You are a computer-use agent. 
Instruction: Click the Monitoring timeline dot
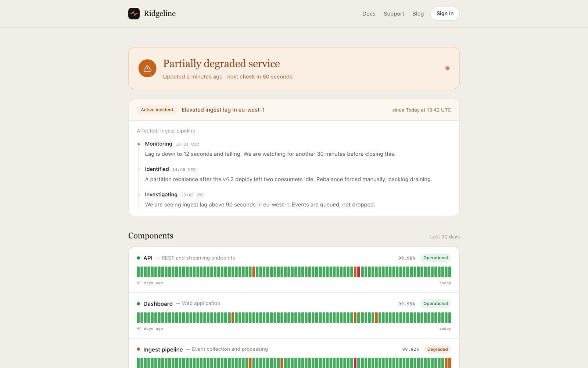(x=139, y=144)
